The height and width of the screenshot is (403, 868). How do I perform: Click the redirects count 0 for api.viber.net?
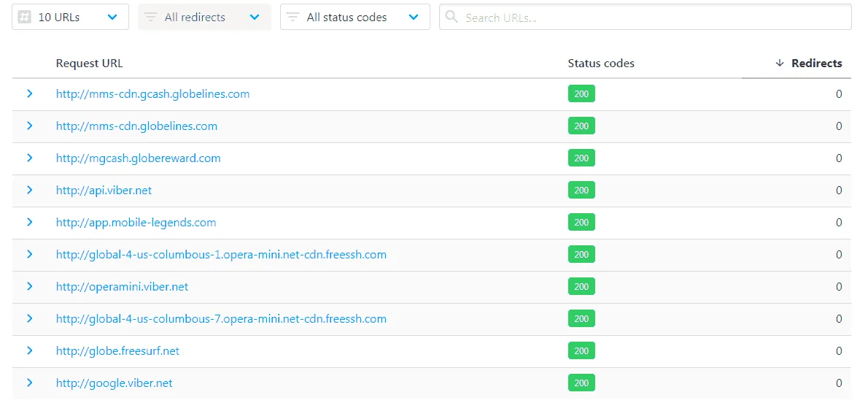click(x=839, y=190)
